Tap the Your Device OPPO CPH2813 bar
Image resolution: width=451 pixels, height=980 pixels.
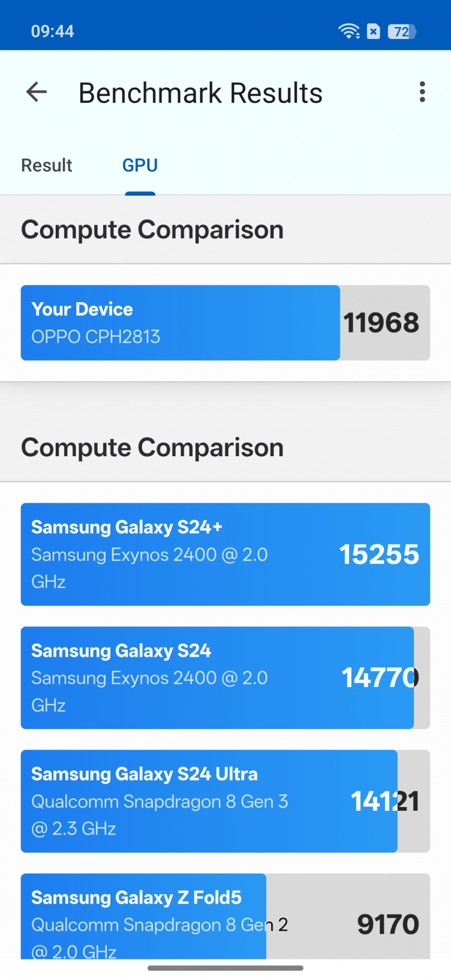(x=180, y=323)
